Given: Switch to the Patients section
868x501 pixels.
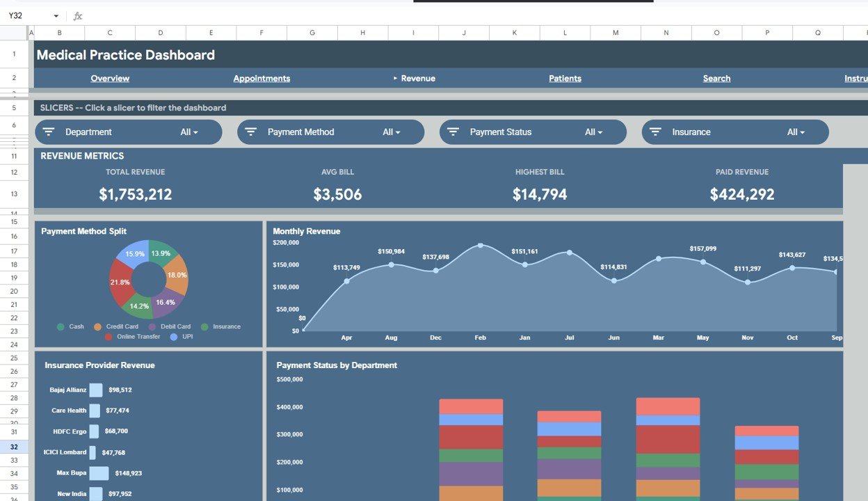Looking at the screenshot, I should click(x=565, y=78).
